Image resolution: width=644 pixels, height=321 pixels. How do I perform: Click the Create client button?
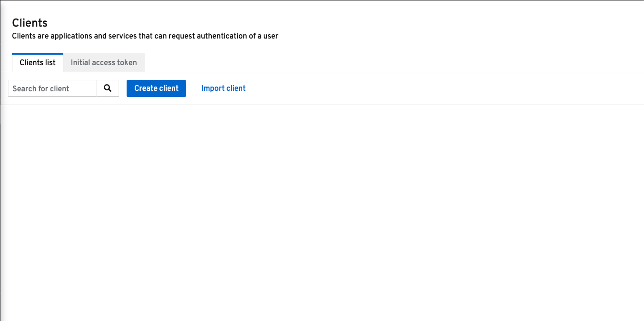[156, 88]
